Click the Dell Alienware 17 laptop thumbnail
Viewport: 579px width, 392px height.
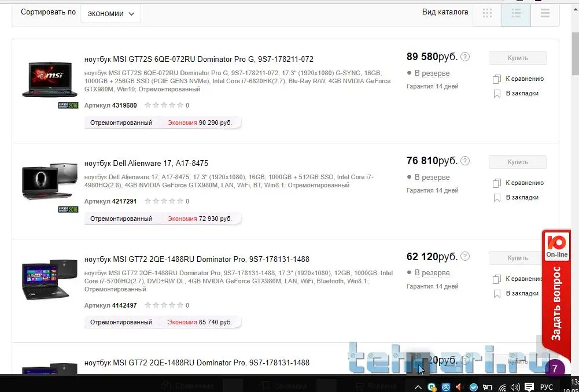click(x=50, y=181)
